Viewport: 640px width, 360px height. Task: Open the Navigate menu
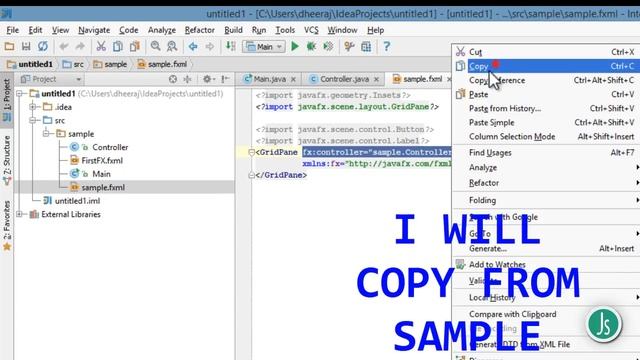coord(94,30)
